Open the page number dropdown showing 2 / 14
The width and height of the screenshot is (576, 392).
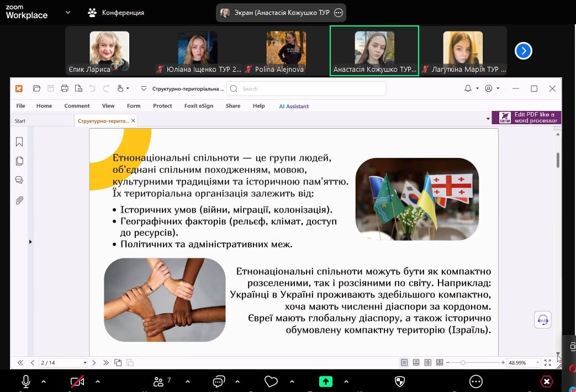coord(85,363)
